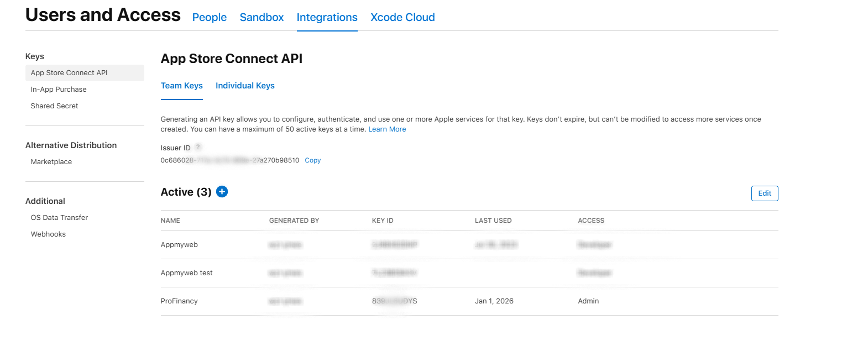Image resolution: width=868 pixels, height=346 pixels.
Task: Open the Issuer ID help question mark
Action: click(x=198, y=147)
